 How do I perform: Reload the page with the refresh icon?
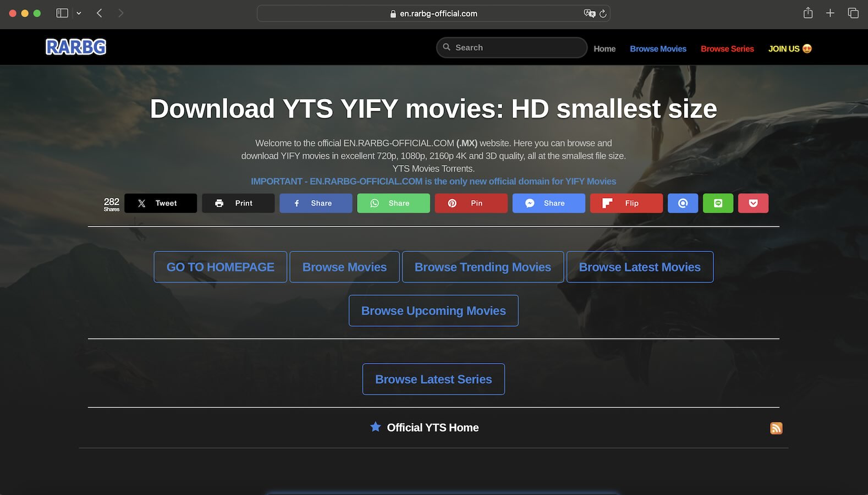pos(603,14)
